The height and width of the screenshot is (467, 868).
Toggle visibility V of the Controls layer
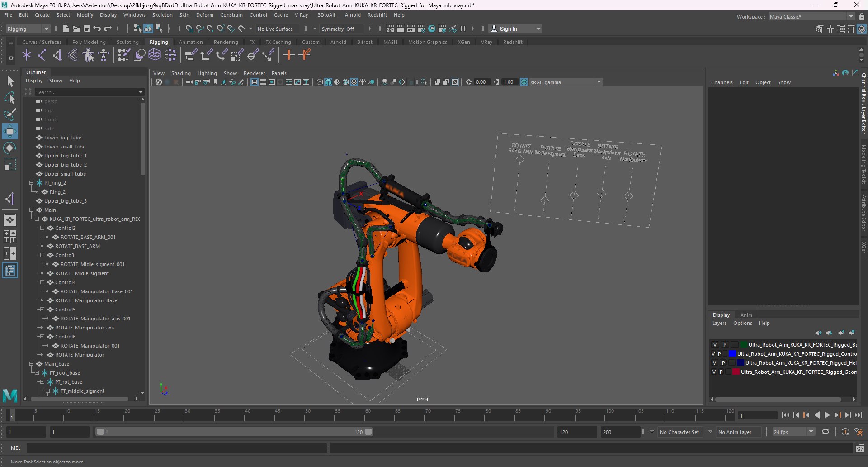tap(713, 354)
